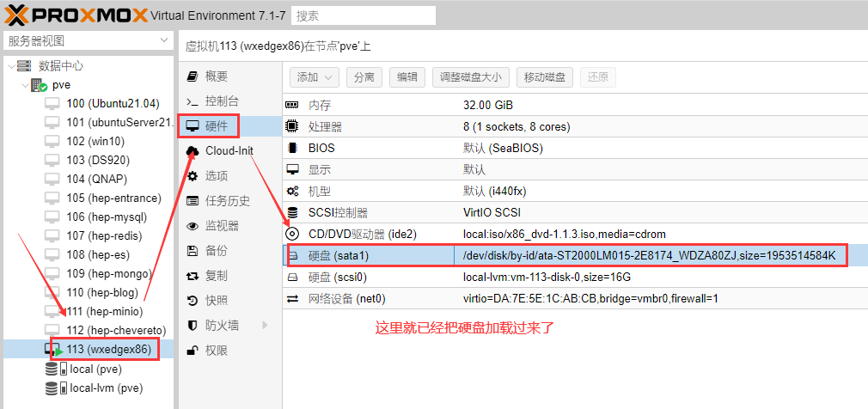
Task: Select VM 104 (QNAP)
Action: (97, 179)
